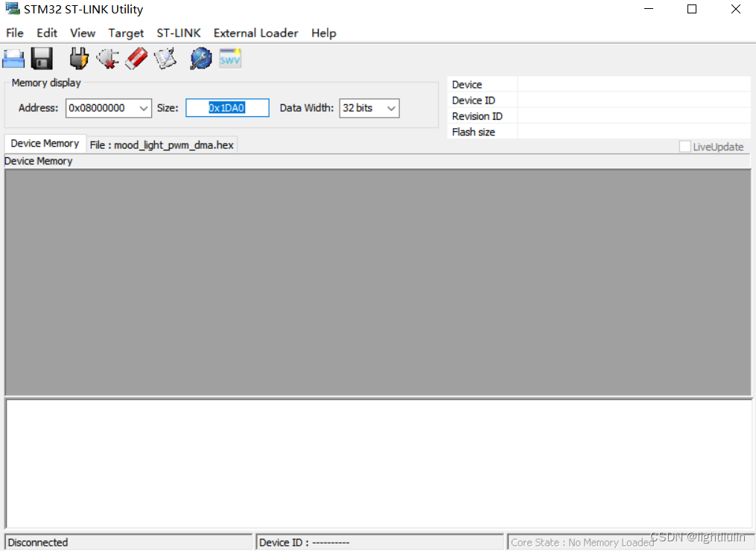Click the Disconnect from target icon

tap(107, 59)
